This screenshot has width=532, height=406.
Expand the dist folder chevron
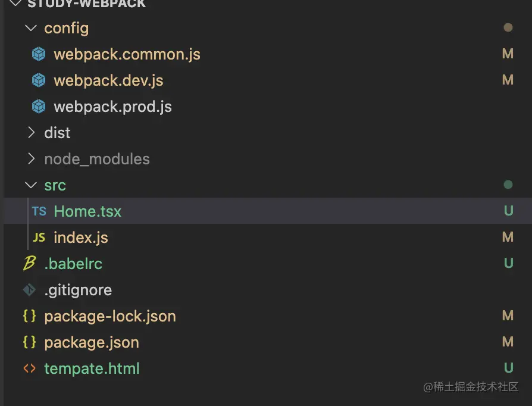click(x=31, y=133)
